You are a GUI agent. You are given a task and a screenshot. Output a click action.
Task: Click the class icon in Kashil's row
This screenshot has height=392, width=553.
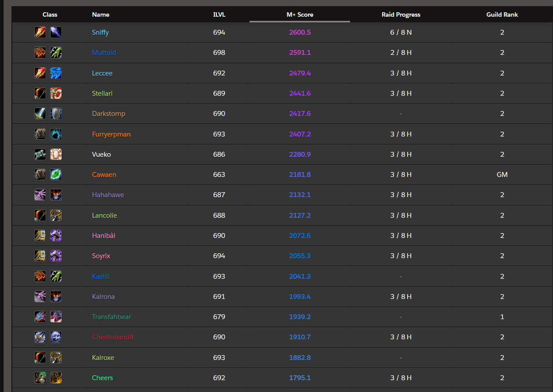point(40,276)
